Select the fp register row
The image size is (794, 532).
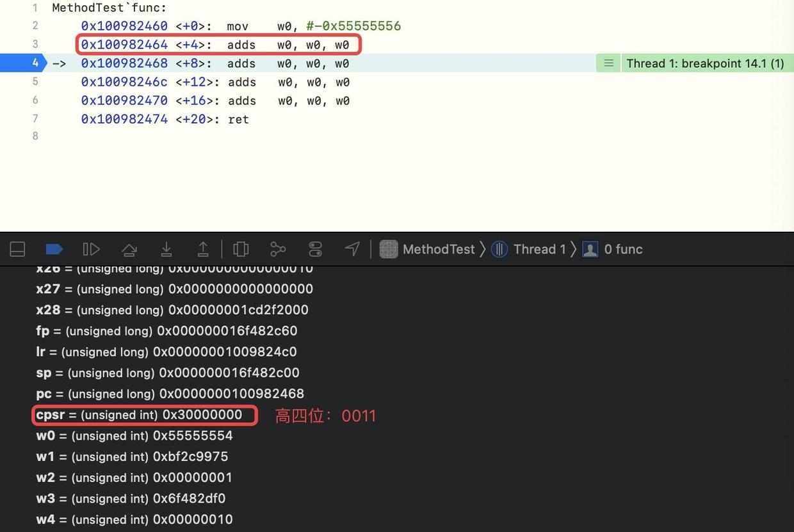pos(166,331)
